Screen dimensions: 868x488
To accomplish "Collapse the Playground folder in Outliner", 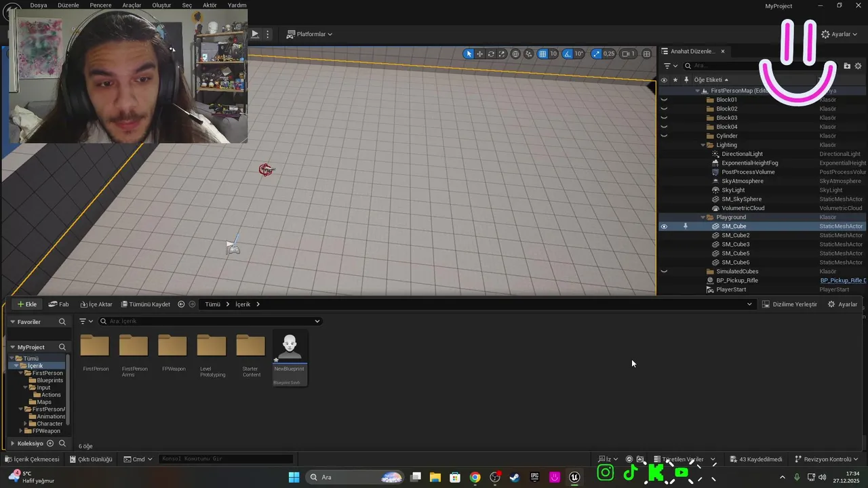I will tap(703, 217).
